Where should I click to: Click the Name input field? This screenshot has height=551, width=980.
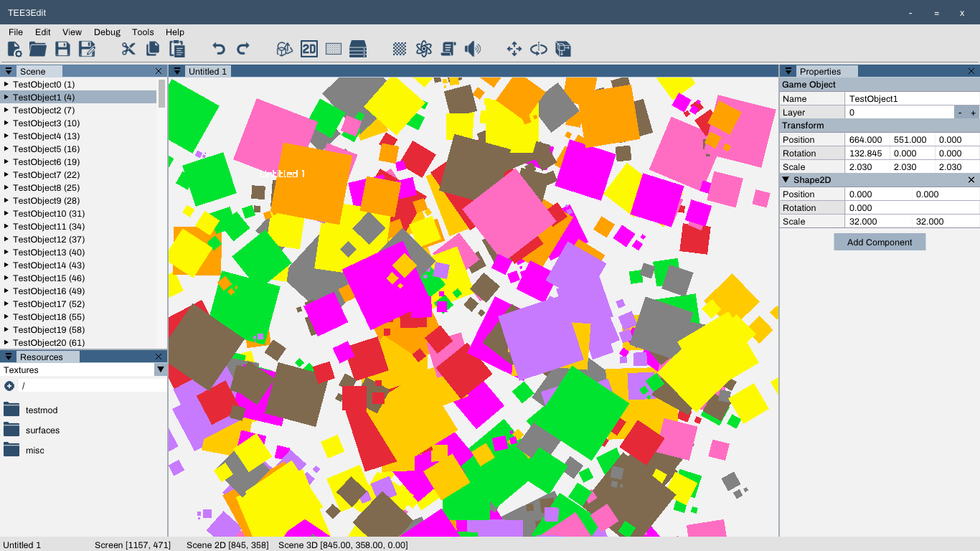tap(911, 99)
